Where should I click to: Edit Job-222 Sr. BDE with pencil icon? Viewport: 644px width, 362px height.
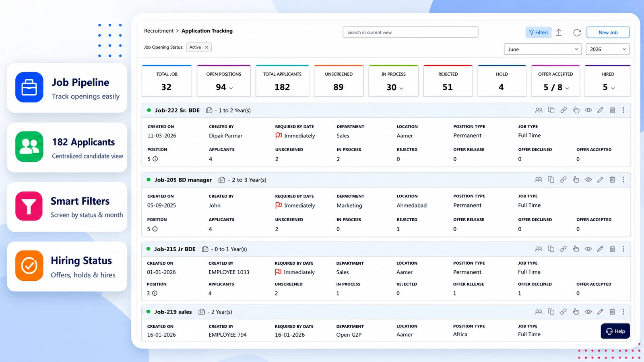[600, 110]
